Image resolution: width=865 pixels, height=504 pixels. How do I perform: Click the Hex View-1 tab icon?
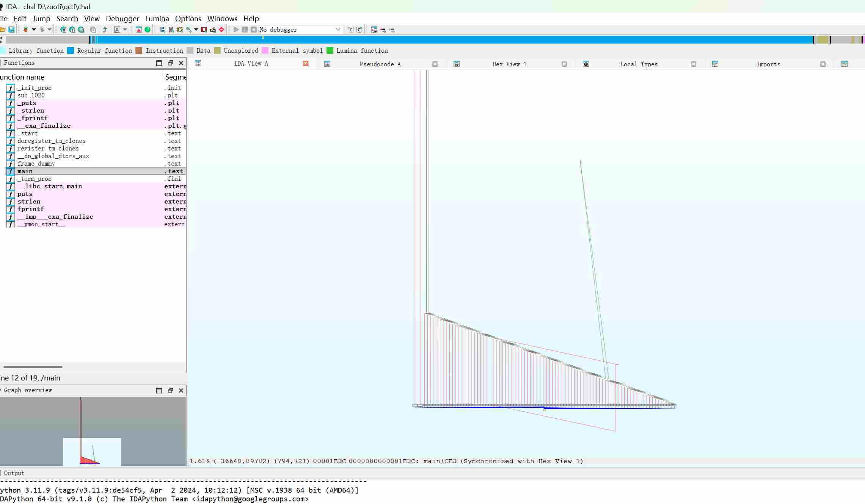457,64
